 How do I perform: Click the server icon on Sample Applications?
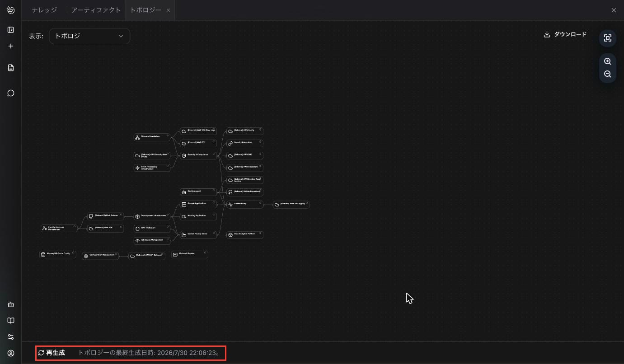(184, 205)
